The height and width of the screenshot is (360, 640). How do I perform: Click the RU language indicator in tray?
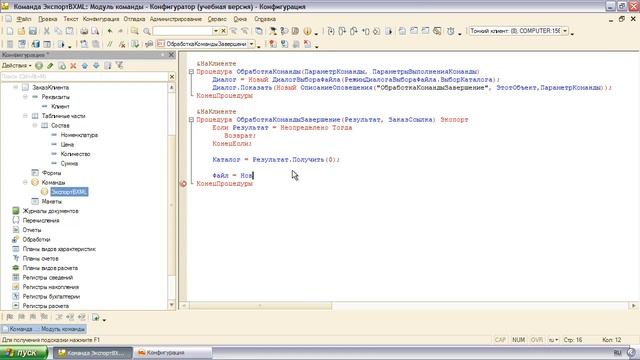coord(618,353)
